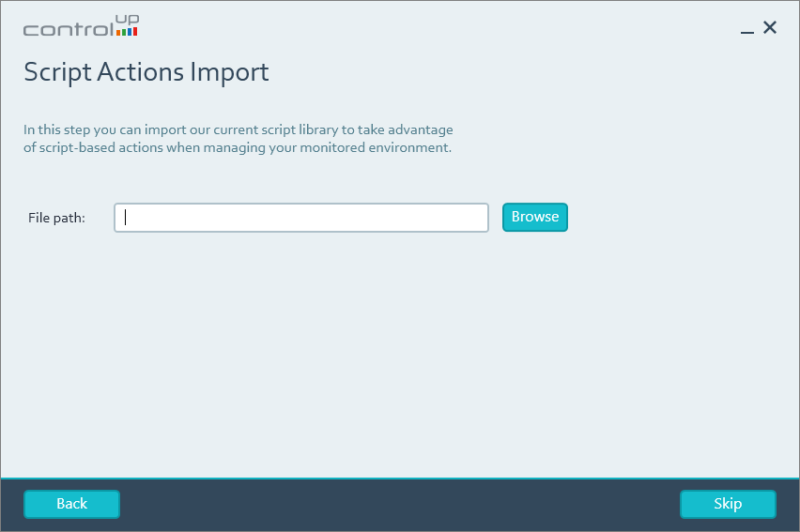This screenshot has width=800, height=532.
Task: Click the colored bars in the ControlUp logo
Action: pyautogui.click(x=127, y=32)
